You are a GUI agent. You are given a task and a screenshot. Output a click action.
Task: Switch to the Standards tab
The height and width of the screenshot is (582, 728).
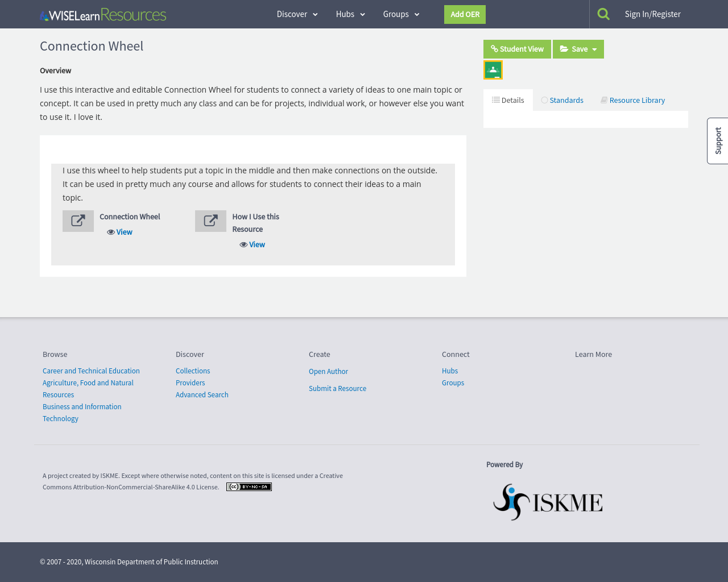(562, 100)
